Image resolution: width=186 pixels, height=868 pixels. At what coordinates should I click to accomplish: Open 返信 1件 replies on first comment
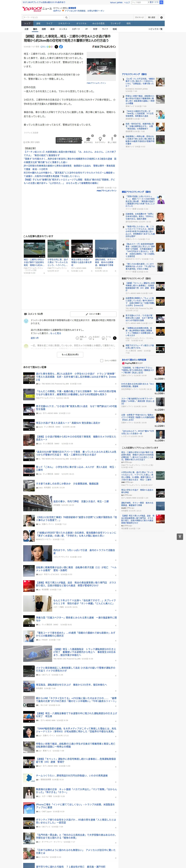34,338
